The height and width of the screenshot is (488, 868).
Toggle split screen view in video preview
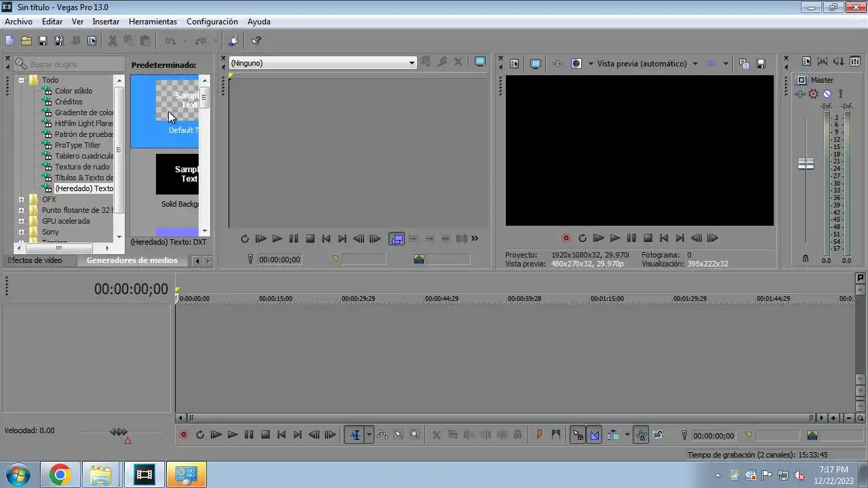pyautogui.click(x=576, y=64)
